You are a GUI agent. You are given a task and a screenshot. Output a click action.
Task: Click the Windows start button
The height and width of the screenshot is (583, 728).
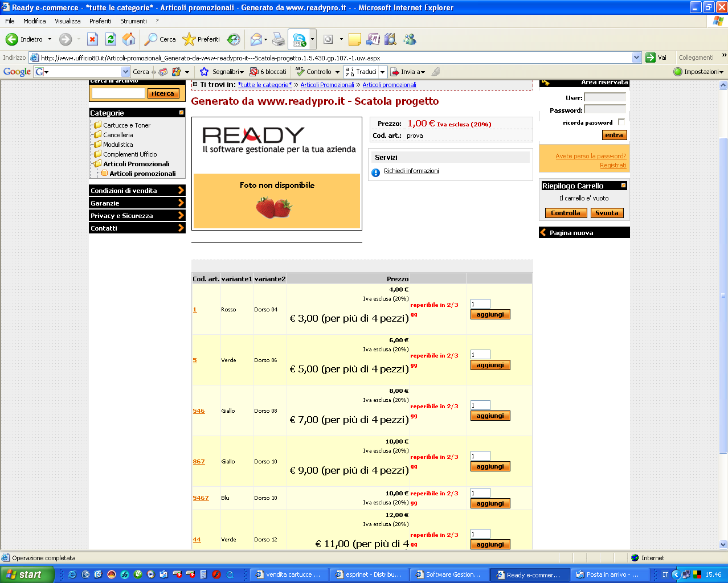(27, 574)
